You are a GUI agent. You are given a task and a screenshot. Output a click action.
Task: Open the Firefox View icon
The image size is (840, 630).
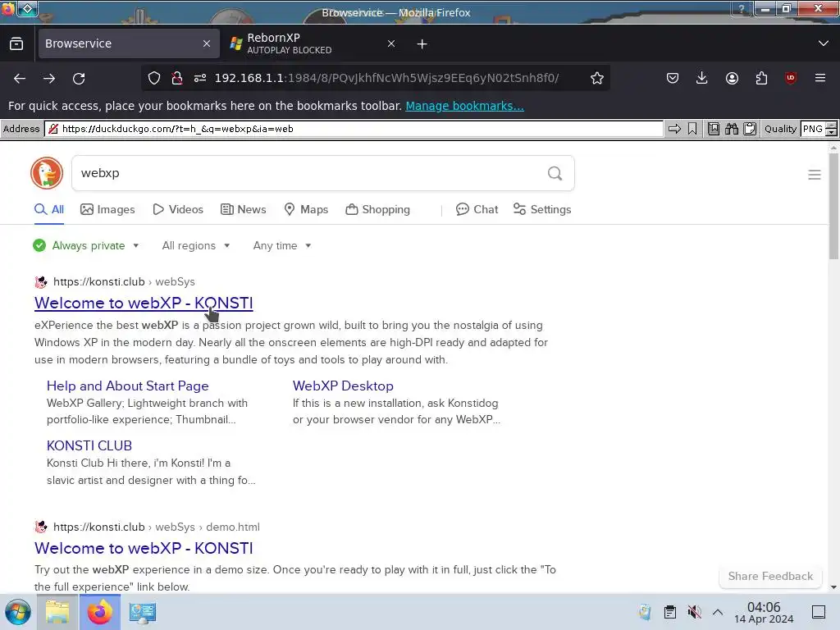[x=16, y=43]
